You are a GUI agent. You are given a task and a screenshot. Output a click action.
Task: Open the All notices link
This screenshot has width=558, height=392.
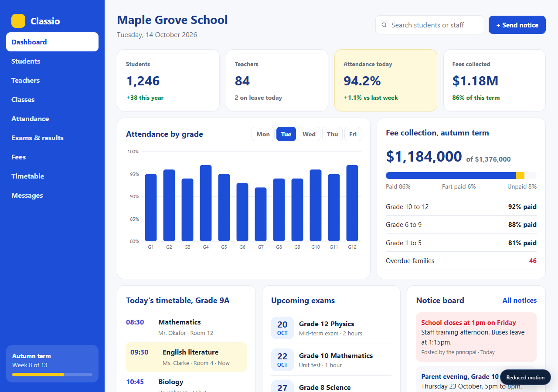point(520,301)
